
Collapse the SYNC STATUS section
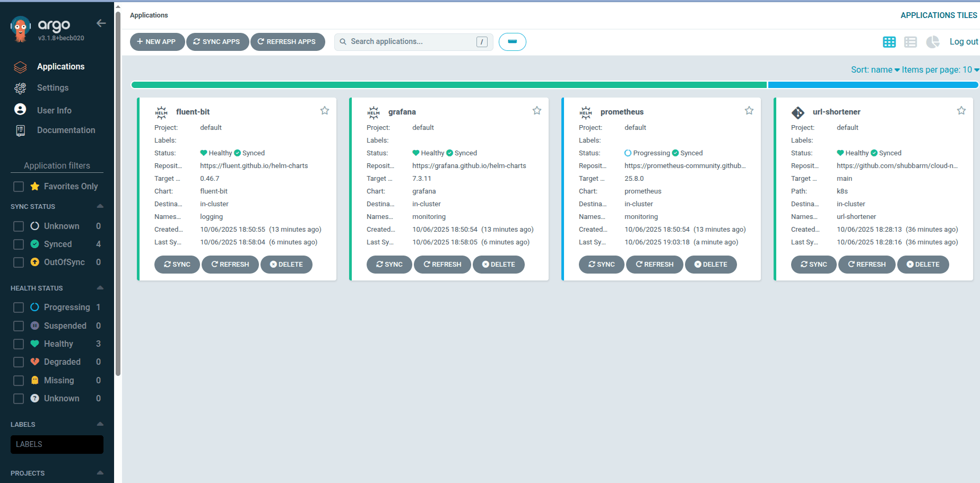point(100,206)
